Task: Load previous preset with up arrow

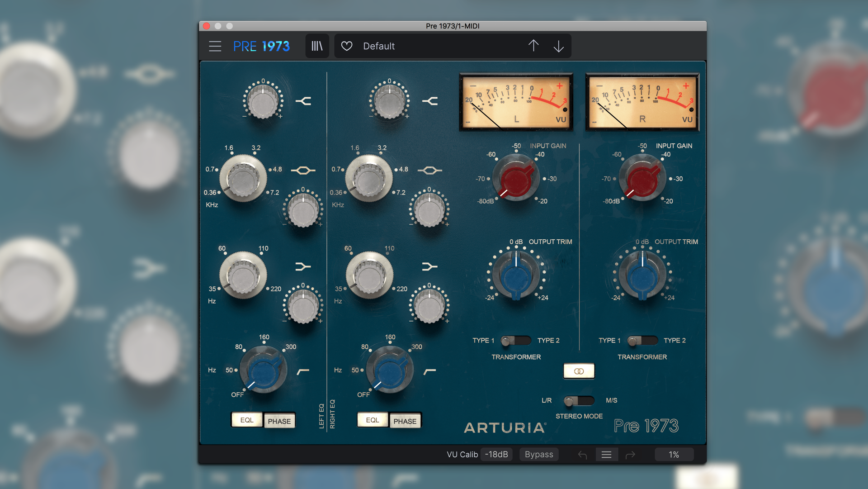Action: (x=533, y=46)
